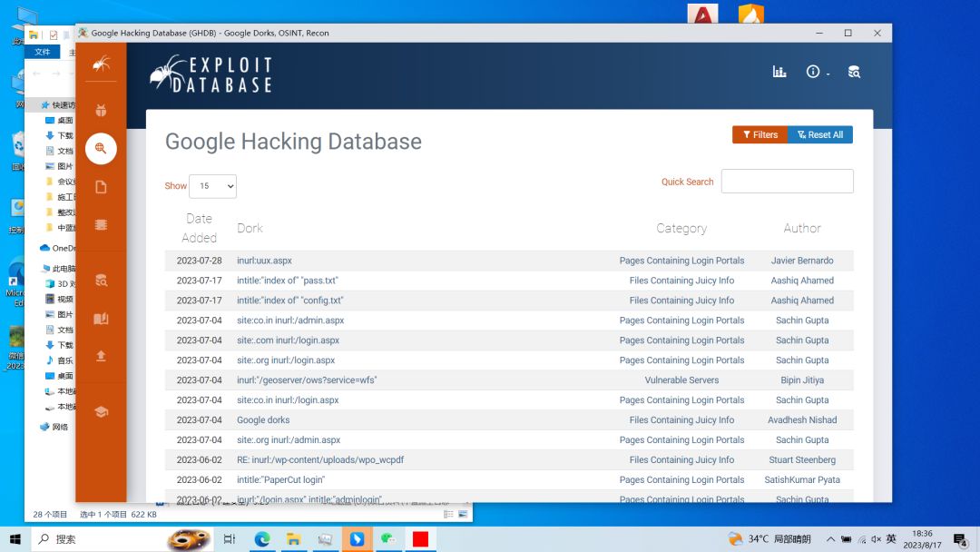Click the Reset All button
Viewport: 980px width, 552px height.
point(820,134)
